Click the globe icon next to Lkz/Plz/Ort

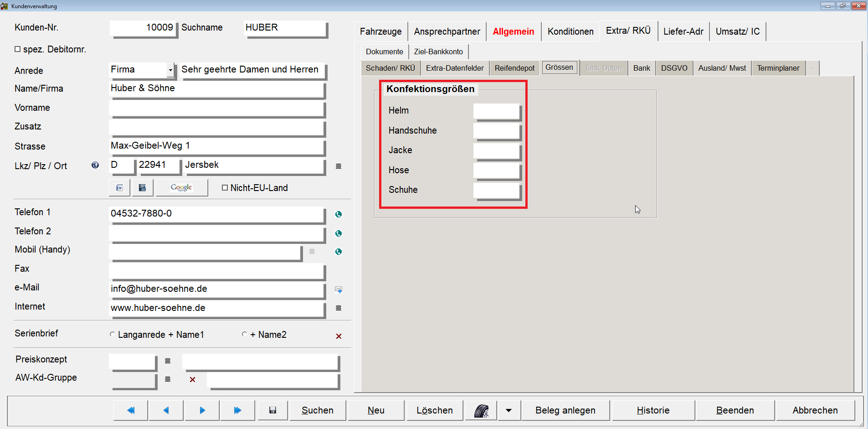point(95,165)
